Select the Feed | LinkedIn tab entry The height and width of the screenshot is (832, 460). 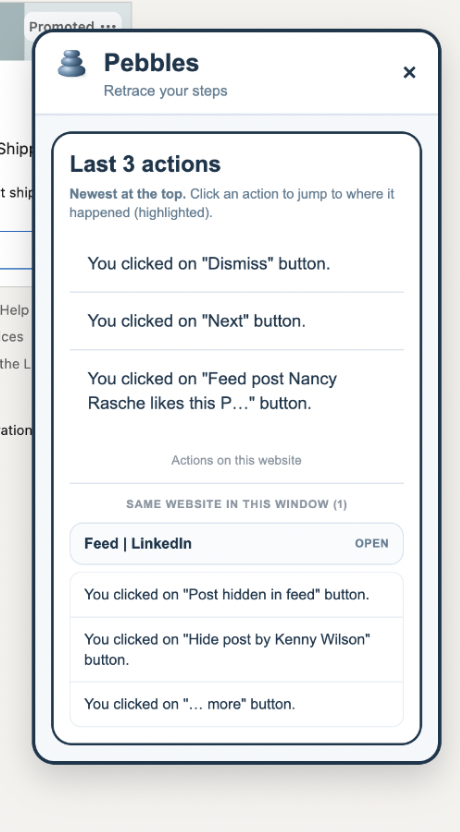pyautogui.click(x=237, y=543)
